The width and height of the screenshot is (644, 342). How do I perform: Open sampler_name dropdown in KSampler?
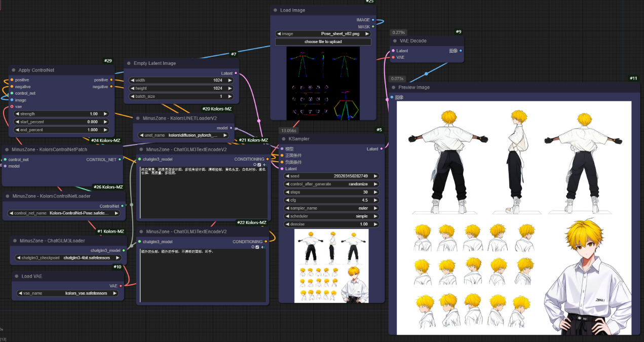click(331, 208)
